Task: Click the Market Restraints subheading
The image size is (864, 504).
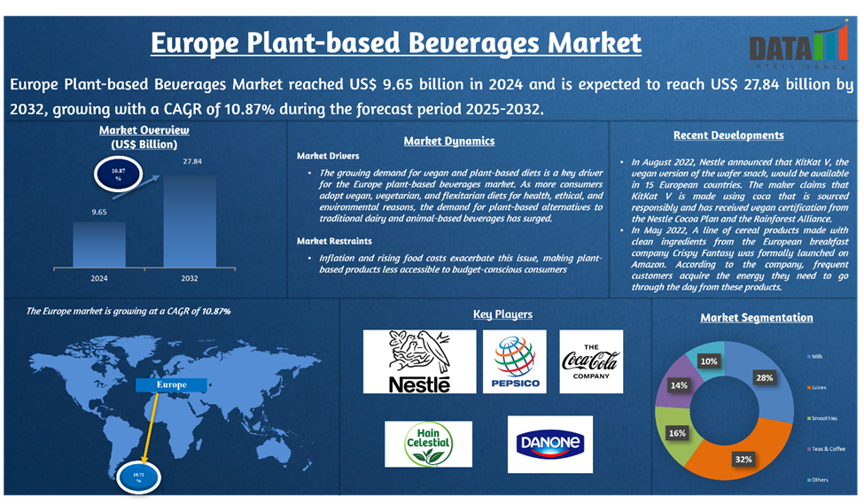Action: click(334, 241)
